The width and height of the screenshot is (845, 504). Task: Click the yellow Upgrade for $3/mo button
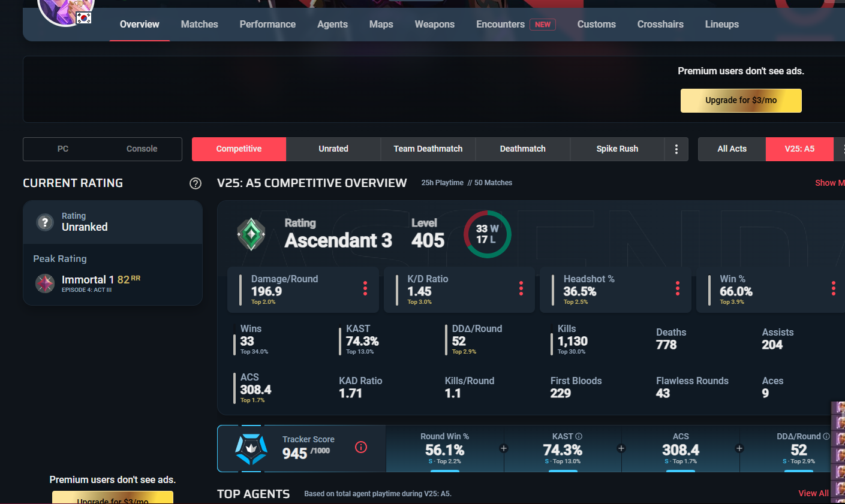click(x=741, y=101)
